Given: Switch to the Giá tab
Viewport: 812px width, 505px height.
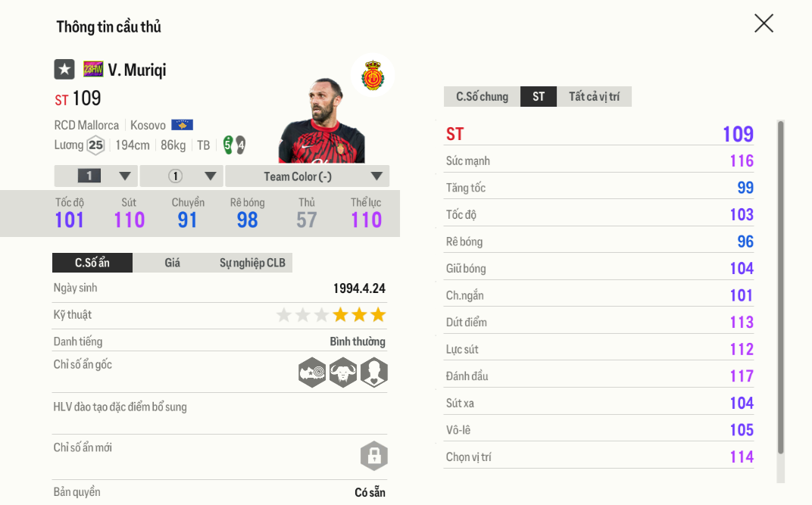Looking at the screenshot, I should point(173,263).
